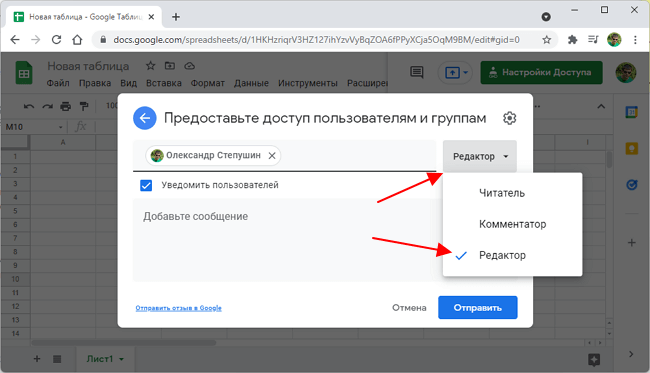
Task: Click the Paint format icon
Action: [x=84, y=107]
